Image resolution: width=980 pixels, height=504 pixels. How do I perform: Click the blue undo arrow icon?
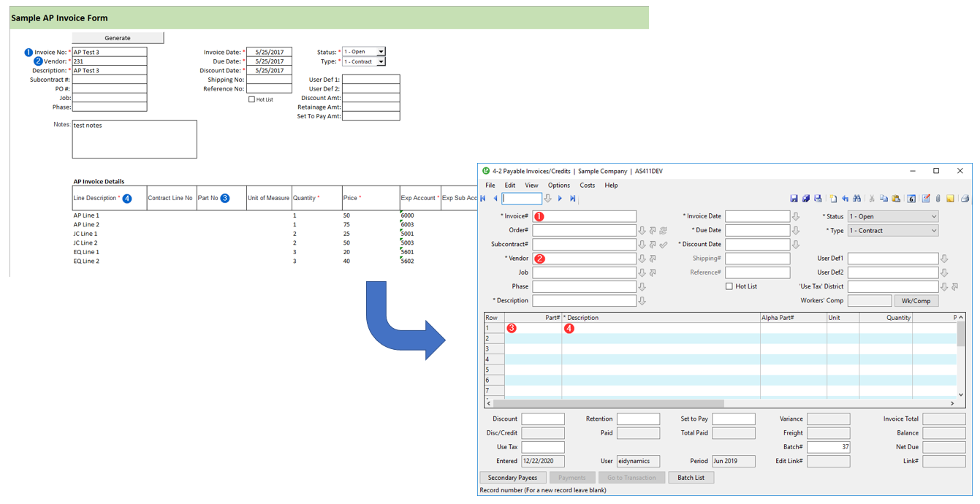tap(845, 199)
